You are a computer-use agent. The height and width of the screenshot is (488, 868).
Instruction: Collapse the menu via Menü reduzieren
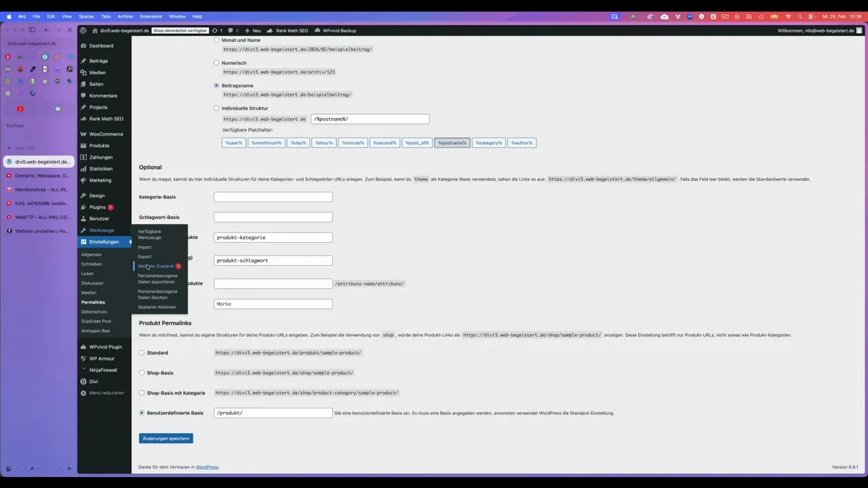106,392
